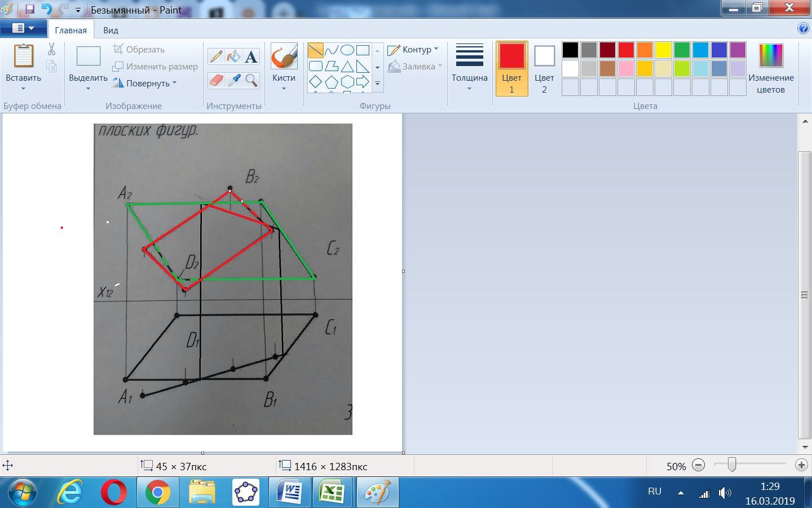Open Изменение цветов edit colors dialog

point(771,68)
